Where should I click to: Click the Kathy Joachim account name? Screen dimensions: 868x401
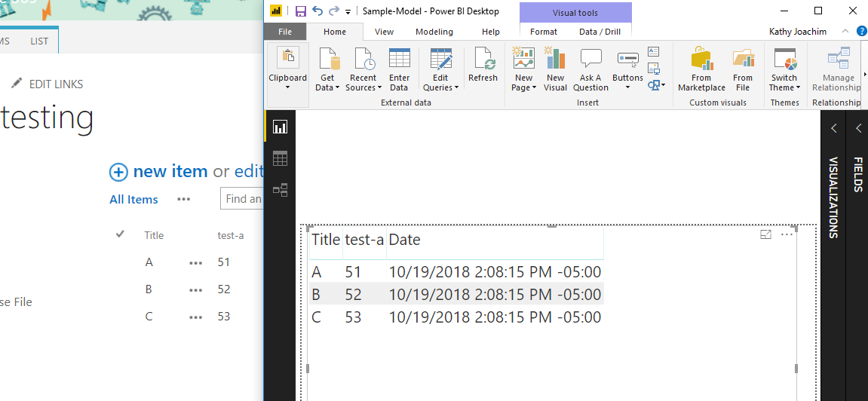tap(798, 32)
